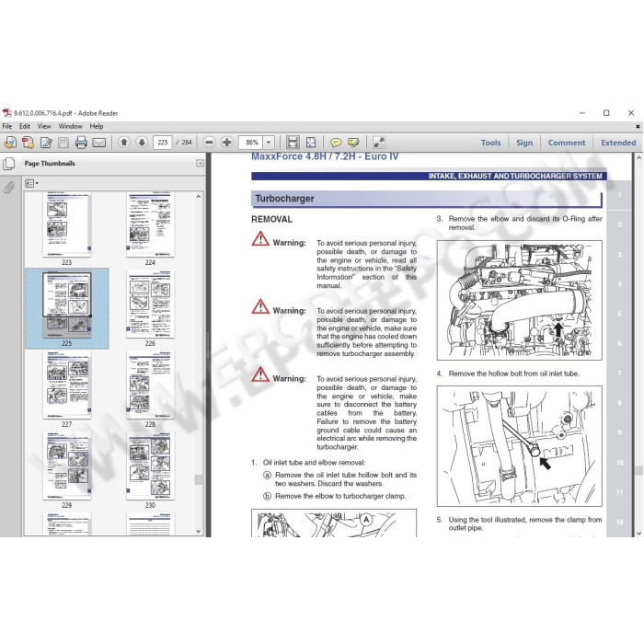Open the zoom level dropdown arrow
Screen dimensions: 644x644
pyautogui.click(x=269, y=143)
